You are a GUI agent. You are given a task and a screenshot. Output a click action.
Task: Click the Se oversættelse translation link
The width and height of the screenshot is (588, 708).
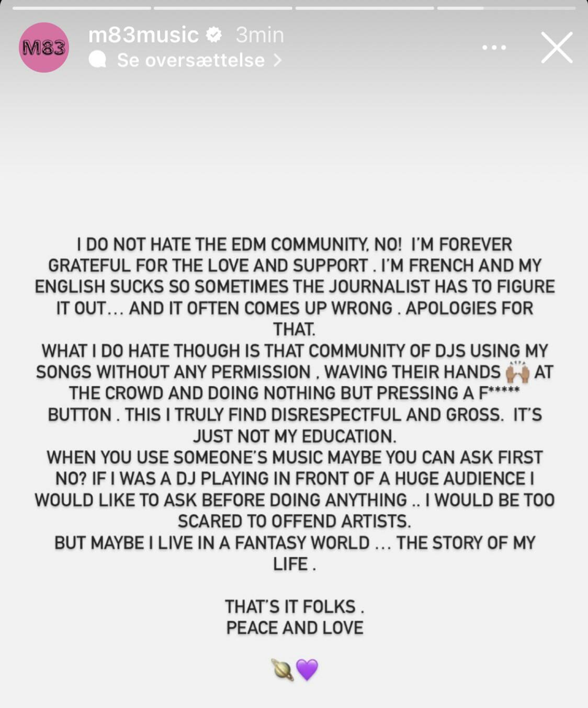pyautogui.click(x=191, y=60)
